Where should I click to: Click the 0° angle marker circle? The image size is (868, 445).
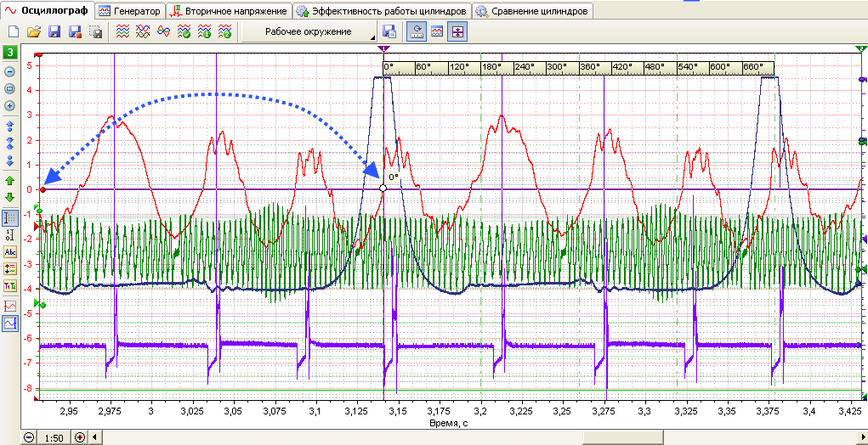[x=383, y=189]
